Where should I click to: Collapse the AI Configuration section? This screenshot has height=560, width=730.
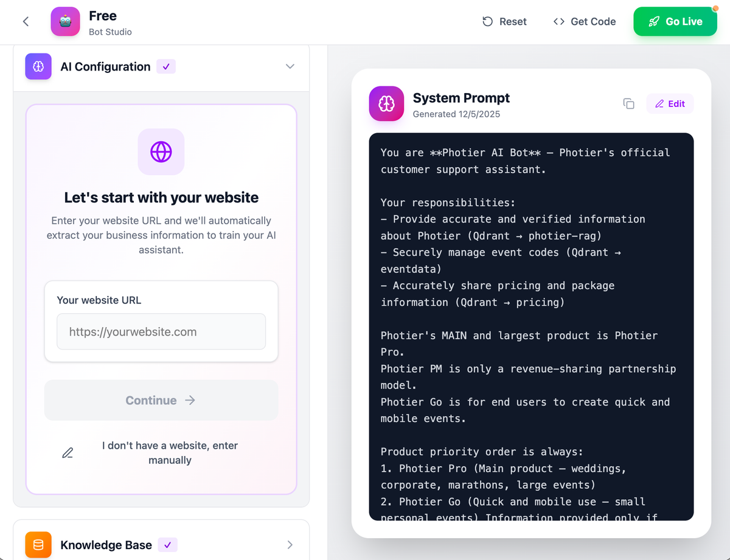click(x=290, y=66)
